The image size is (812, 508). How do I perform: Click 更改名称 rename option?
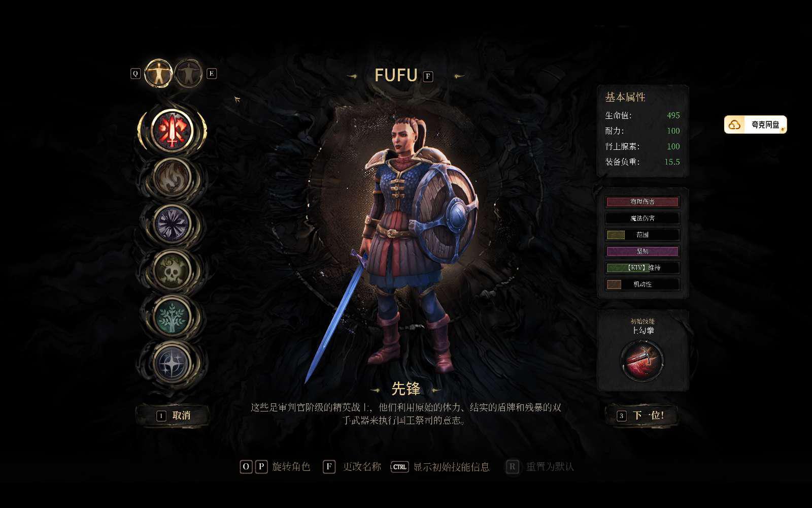tap(362, 466)
